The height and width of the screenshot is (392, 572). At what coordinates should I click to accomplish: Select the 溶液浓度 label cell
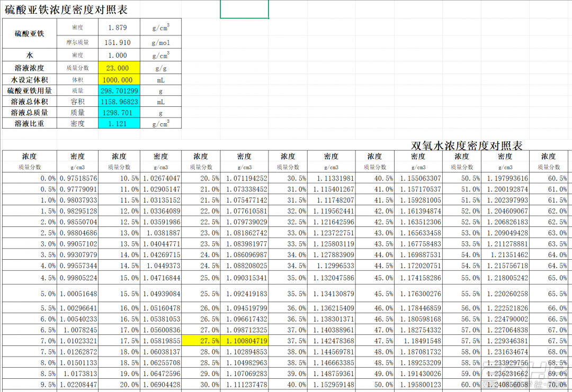coord(30,68)
